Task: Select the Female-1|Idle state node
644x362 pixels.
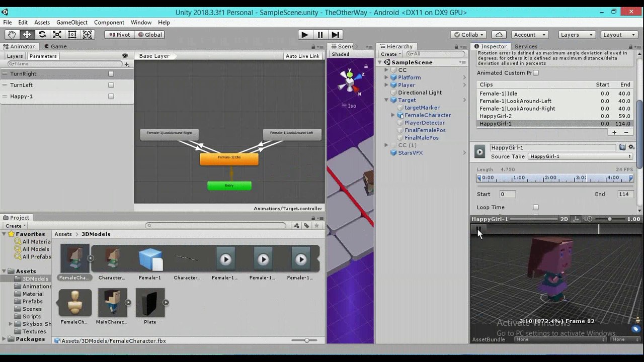Action: point(229,159)
